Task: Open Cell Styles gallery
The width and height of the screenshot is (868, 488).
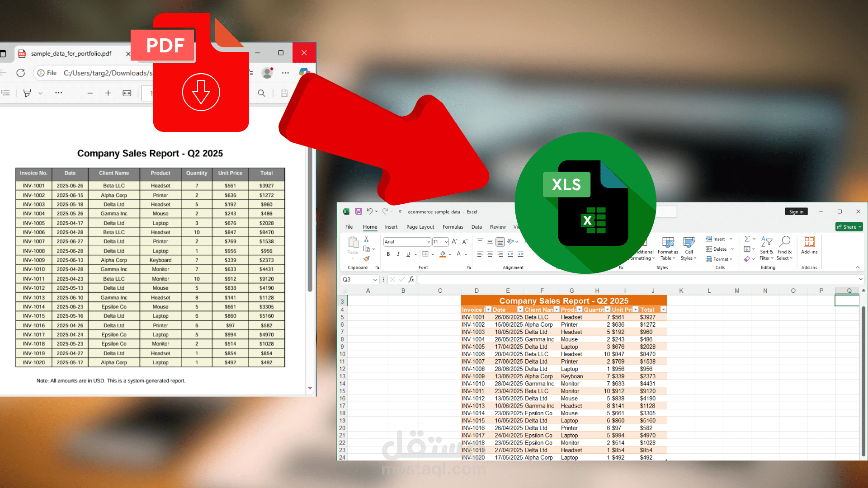Action: tap(689, 249)
